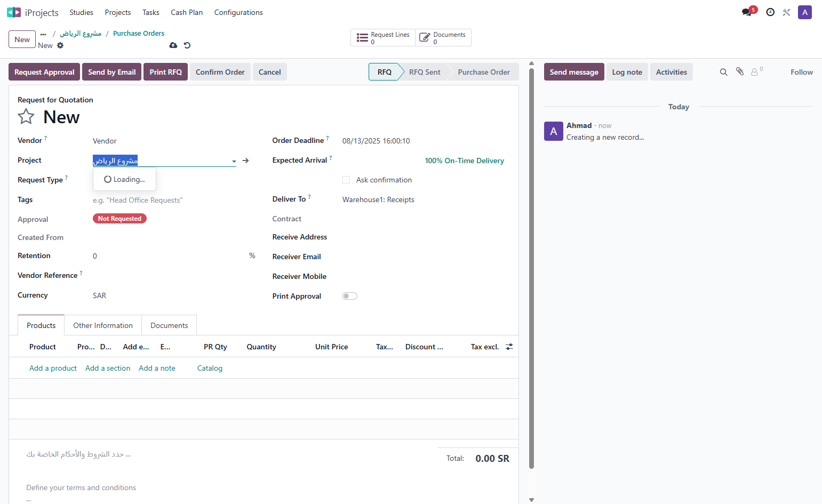Show followers via the person icon
Screen dimensions: 822x504
(756, 71)
